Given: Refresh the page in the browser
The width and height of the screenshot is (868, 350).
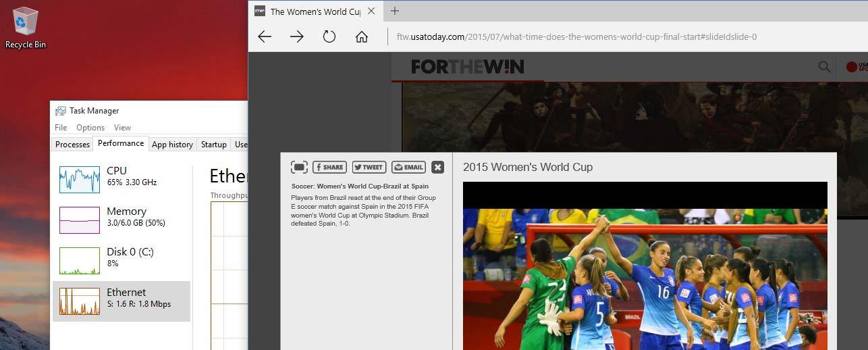Looking at the screenshot, I should 329,36.
